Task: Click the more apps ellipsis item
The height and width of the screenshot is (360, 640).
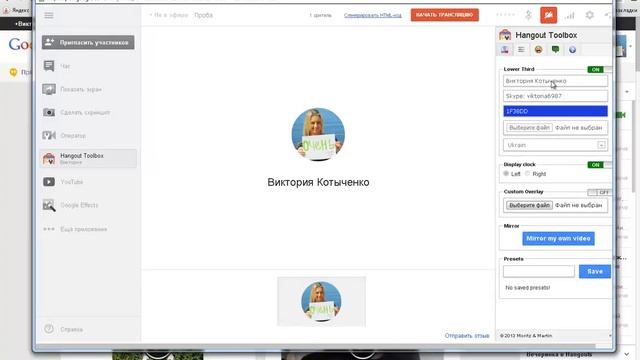Action: point(88,229)
